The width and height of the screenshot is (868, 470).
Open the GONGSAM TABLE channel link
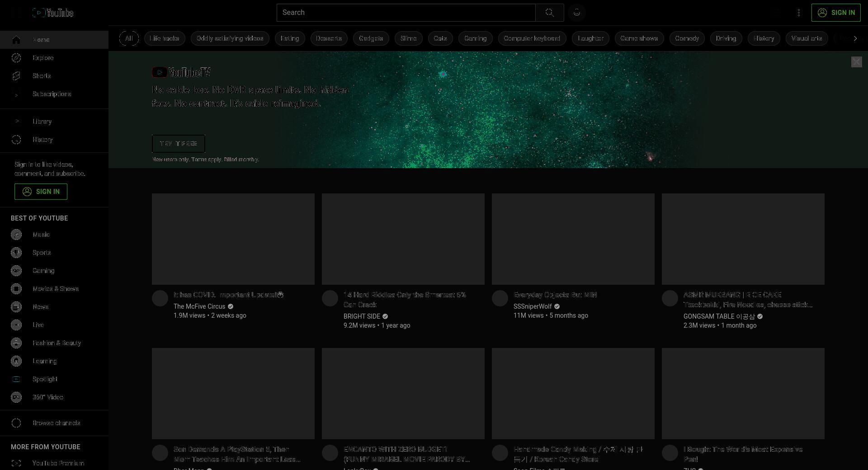[719, 316]
